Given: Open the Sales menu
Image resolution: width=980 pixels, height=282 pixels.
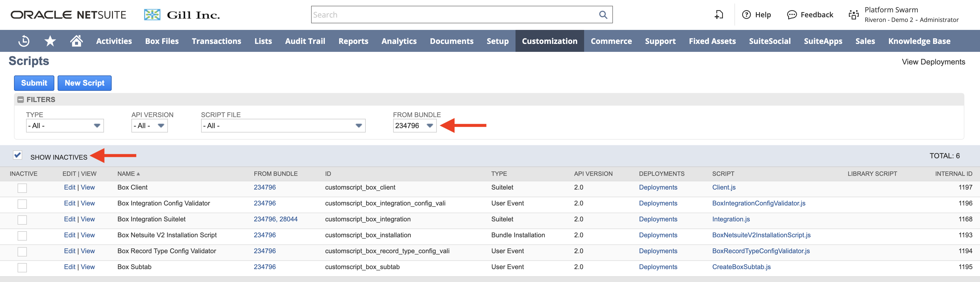Looking at the screenshot, I should (865, 41).
